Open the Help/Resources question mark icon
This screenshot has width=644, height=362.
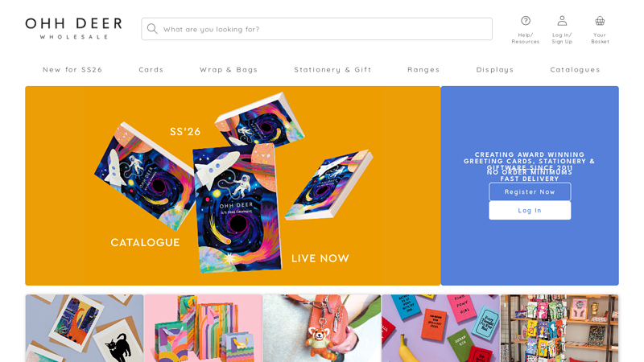pyautogui.click(x=526, y=21)
